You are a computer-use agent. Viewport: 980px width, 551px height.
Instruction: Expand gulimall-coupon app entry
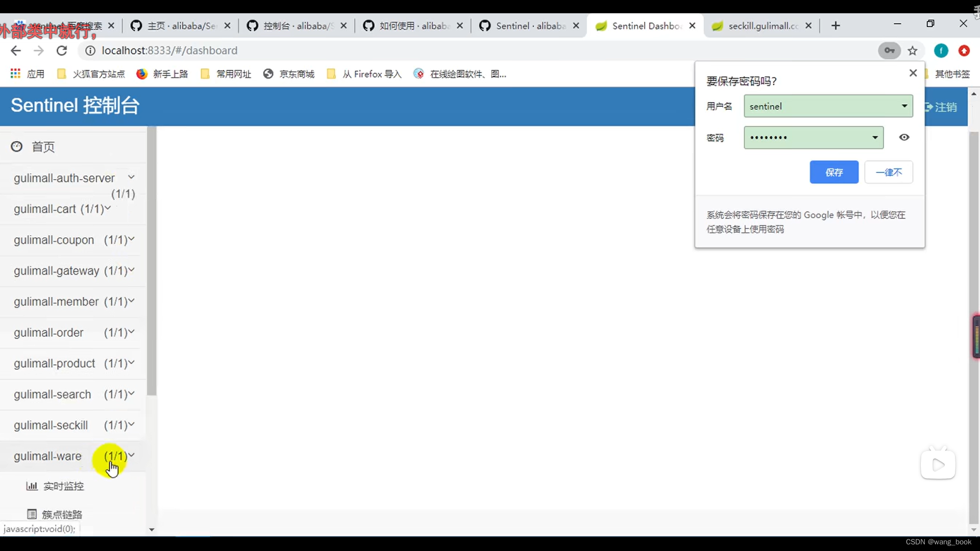(x=73, y=240)
